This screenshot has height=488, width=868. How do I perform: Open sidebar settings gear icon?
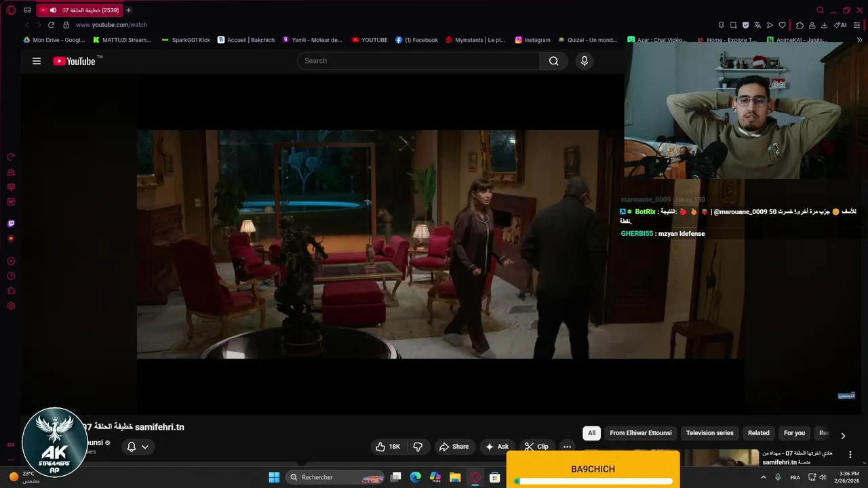(11, 306)
